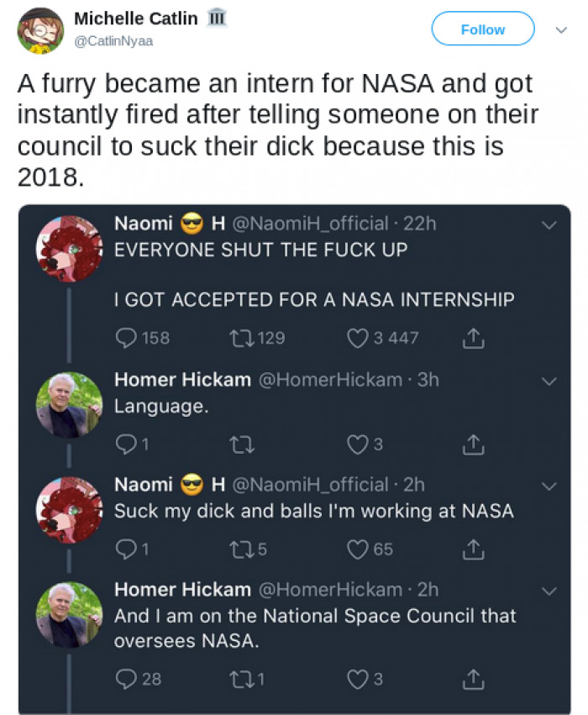
Task: Retweet Homer Hickam's "Language." reply
Action: coord(239,444)
